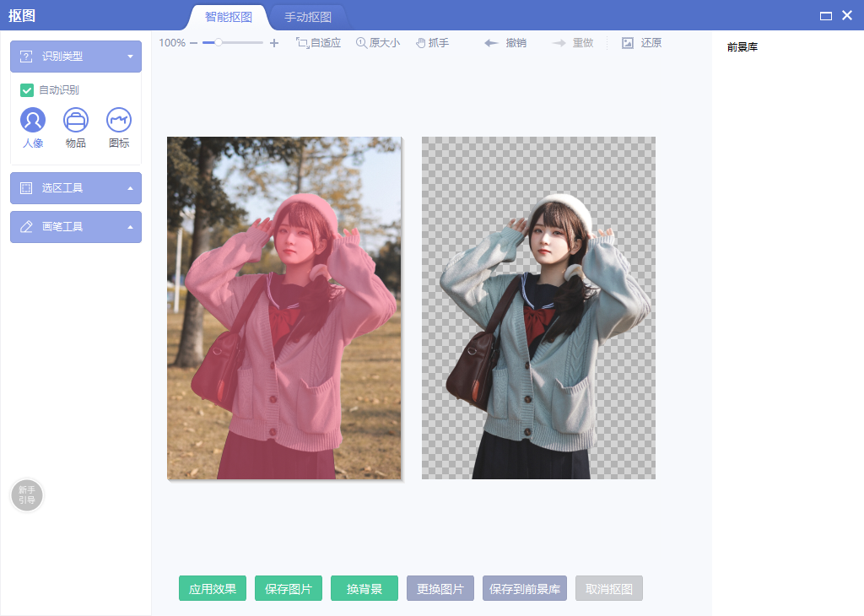
Task: Click the 还原 restore button
Action: pos(642,43)
